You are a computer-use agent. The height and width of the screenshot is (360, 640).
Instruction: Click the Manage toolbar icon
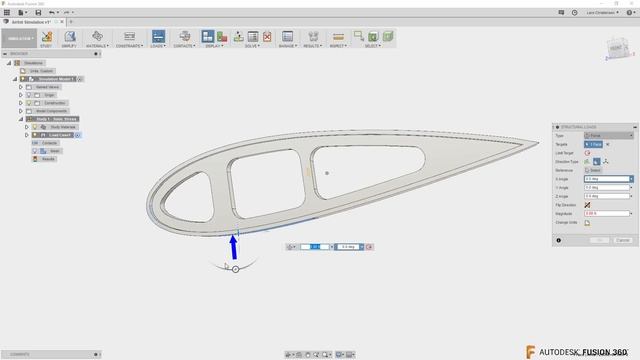287,36
